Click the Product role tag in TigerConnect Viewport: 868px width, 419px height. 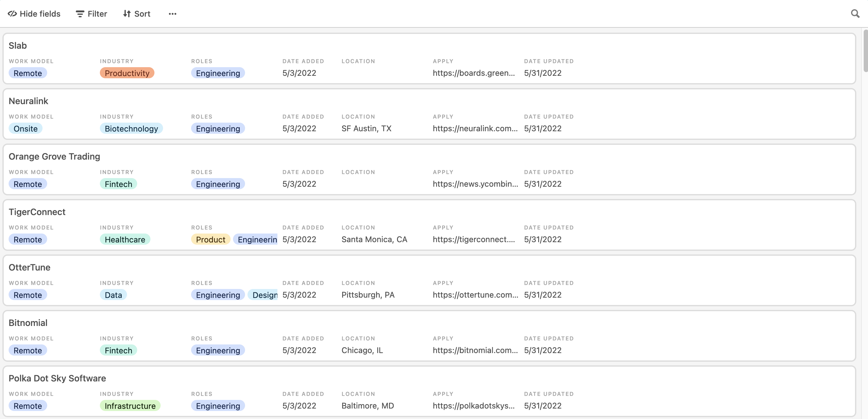point(211,239)
